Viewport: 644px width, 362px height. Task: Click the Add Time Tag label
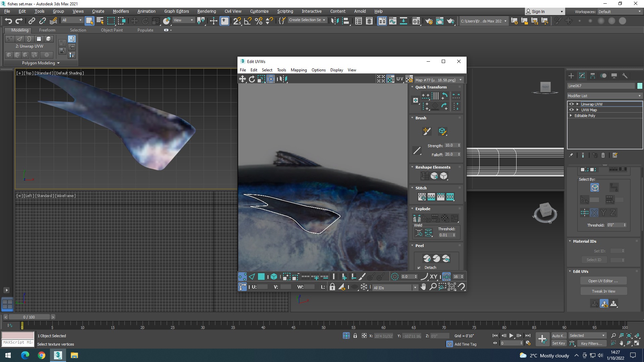[x=465, y=344]
